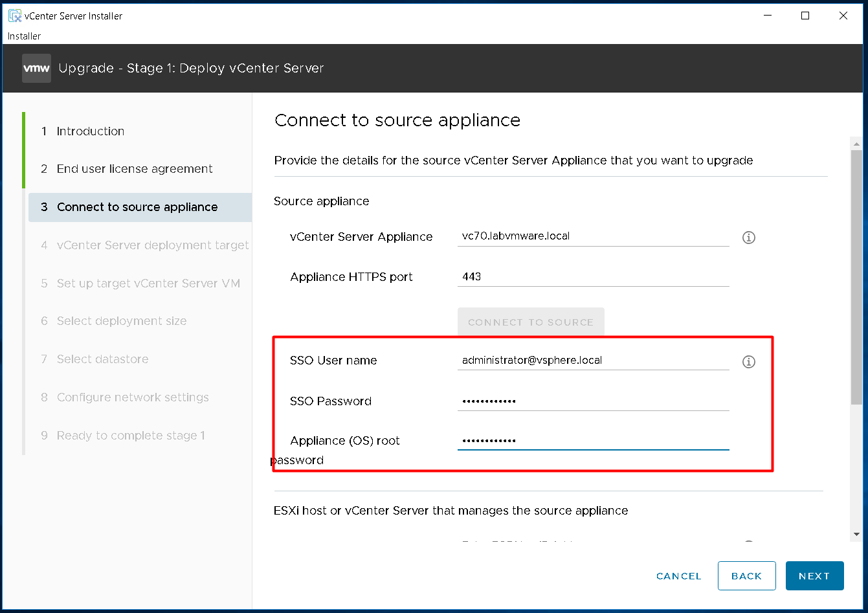Select step 5 Set up target vCenter Server VM
This screenshot has width=868, height=613.
coord(140,284)
